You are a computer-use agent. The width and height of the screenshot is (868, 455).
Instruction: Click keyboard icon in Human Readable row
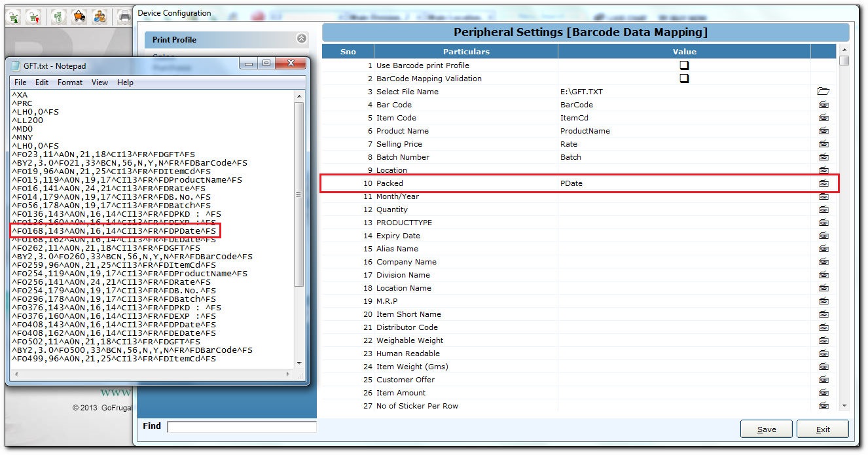pos(823,354)
